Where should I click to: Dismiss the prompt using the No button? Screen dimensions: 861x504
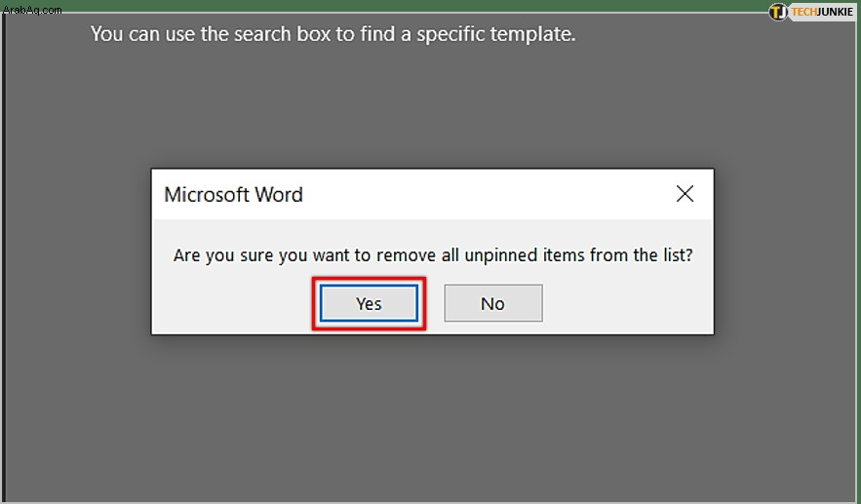pyautogui.click(x=493, y=303)
